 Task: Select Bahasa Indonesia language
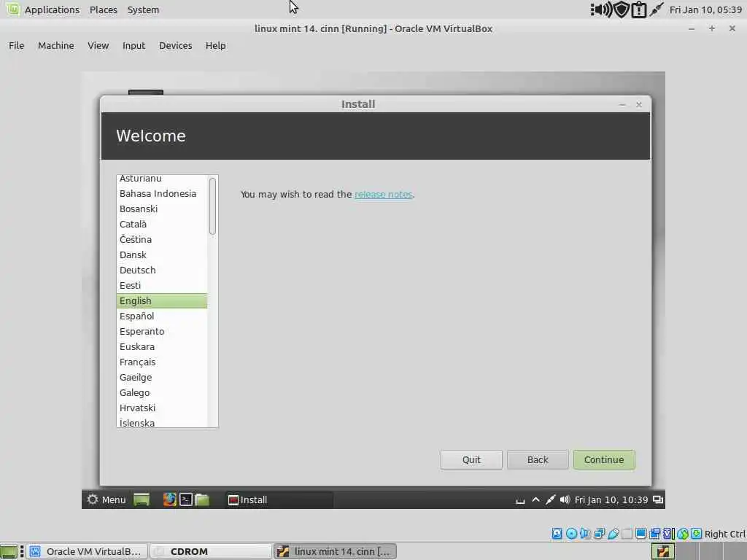162,193
